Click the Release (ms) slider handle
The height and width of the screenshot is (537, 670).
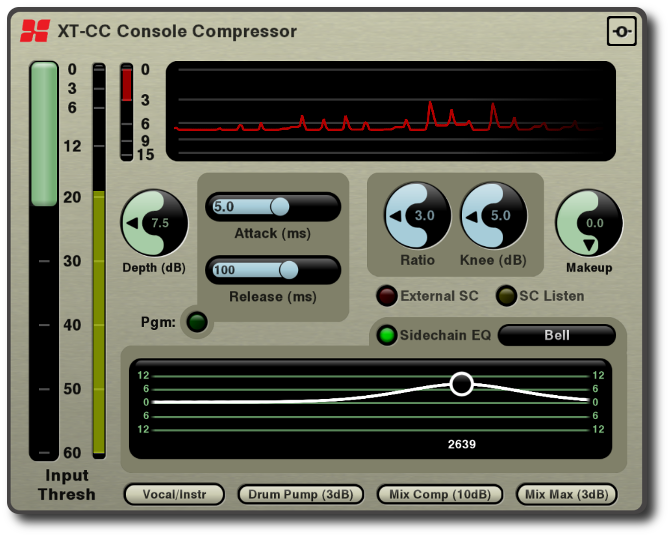288,270
